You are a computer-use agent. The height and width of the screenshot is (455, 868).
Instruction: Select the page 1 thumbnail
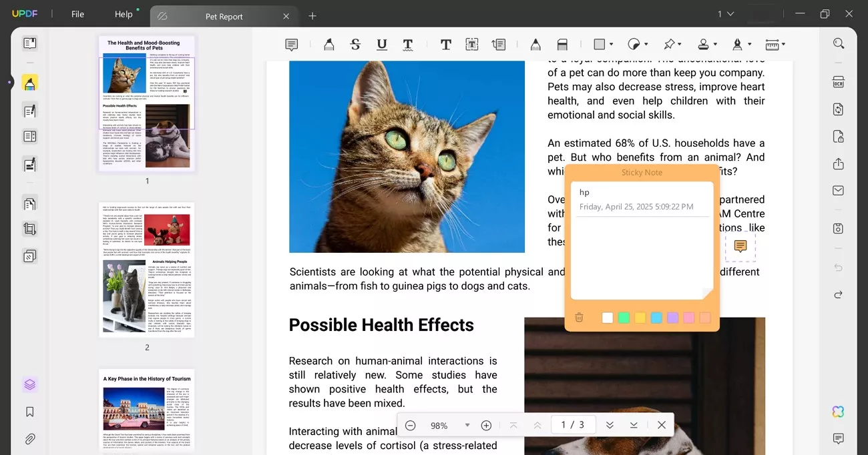coord(147,103)
